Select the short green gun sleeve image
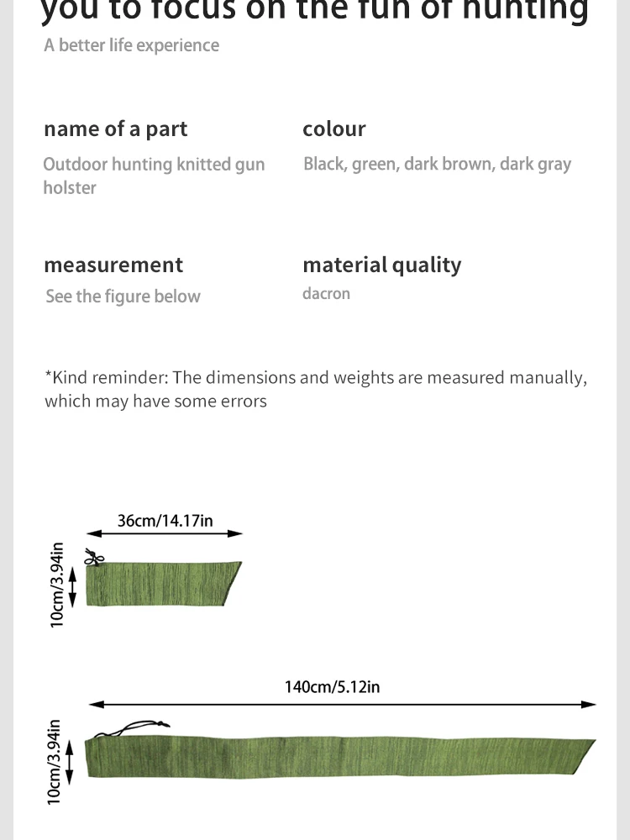Viewport: 630px width, 840px height. coord(163,584)
